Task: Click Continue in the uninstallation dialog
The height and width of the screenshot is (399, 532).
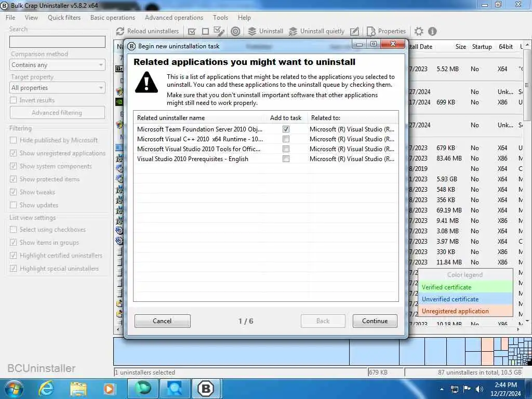Action: pyautogui.click(x=375, y=321)
